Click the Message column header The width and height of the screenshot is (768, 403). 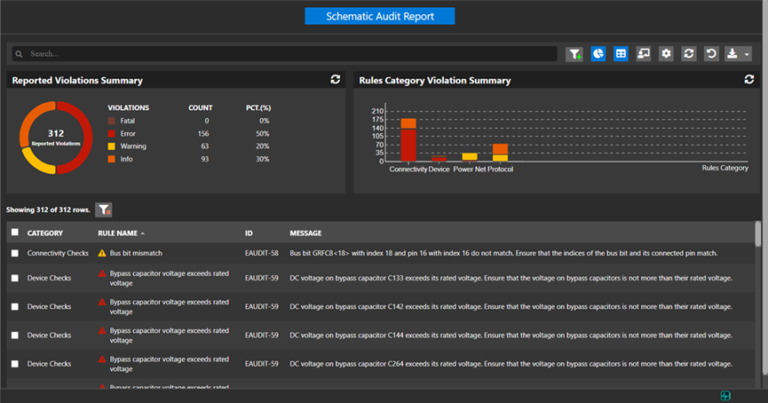point(306,233)
